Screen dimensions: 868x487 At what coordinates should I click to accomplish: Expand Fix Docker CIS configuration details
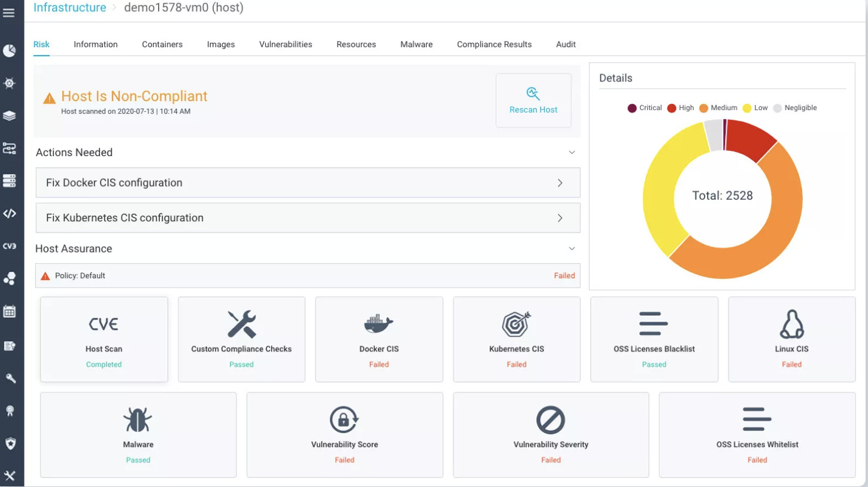[560, 182]
